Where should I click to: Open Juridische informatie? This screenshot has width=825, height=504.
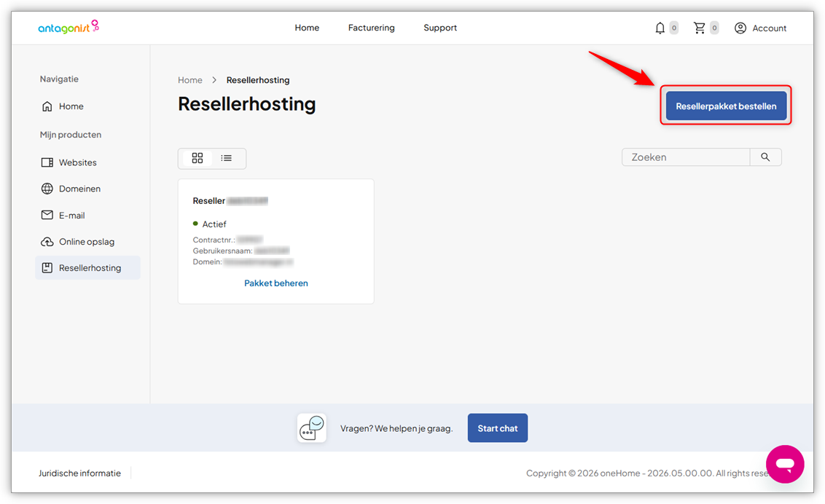point(79,473)
